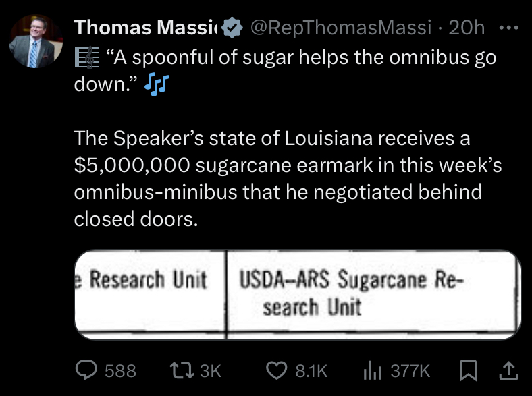Open view analytics bar chart icon
The height and width of the screenshot is (396, 532).
coord(372,370)
